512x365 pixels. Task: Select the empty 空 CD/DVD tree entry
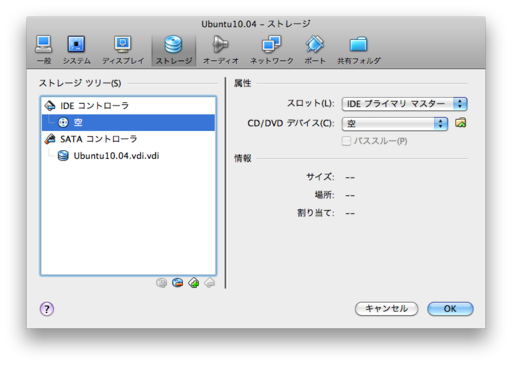click(128, 122)
